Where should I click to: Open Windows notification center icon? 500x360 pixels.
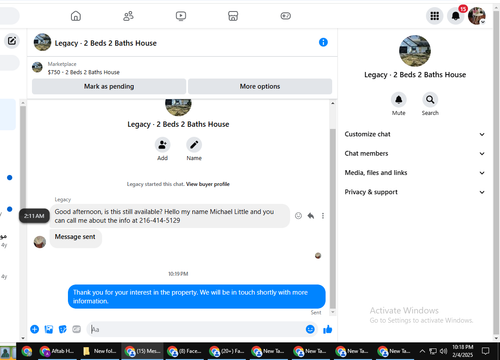pos(486,351)
